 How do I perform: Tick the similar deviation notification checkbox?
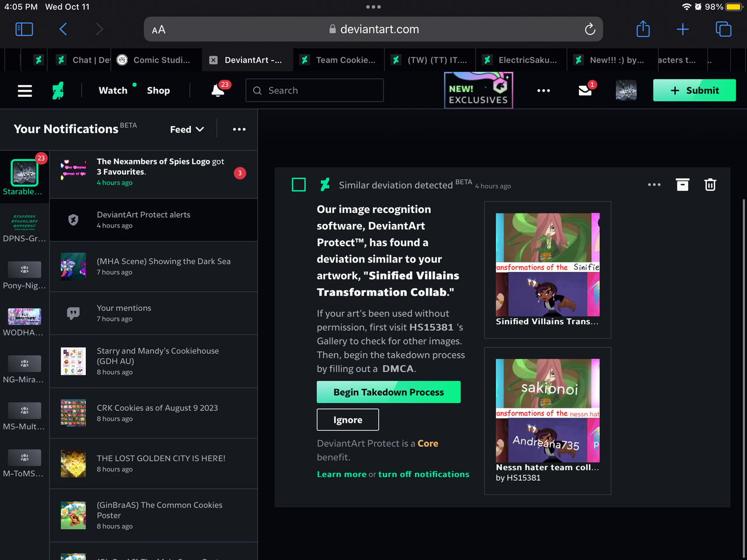coord(299,185)
